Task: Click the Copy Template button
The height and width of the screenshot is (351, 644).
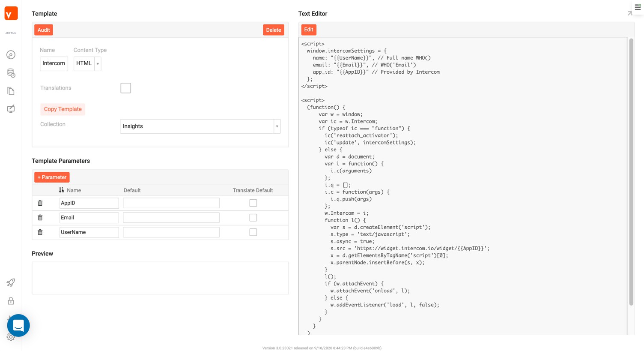Action: (63, 109)
